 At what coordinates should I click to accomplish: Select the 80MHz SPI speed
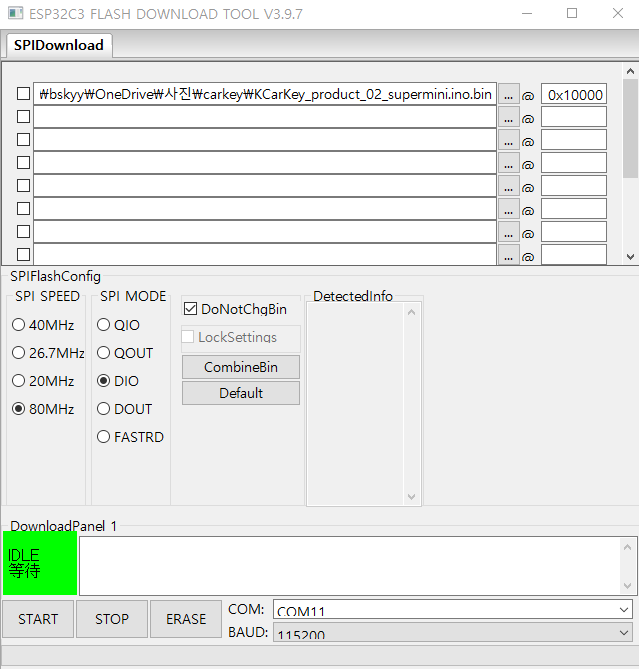43,409
